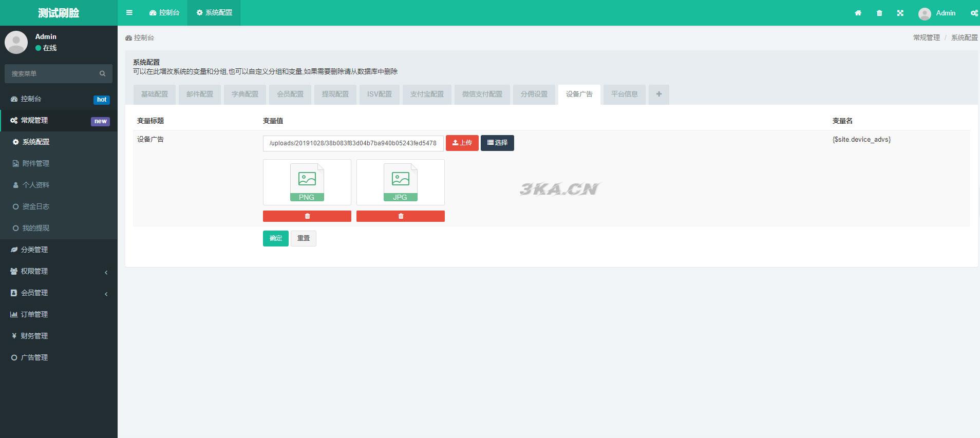The height and width of the screenshot is (438, 980).
Task: Select the ISV配置 tab
Action: point(380,94)
